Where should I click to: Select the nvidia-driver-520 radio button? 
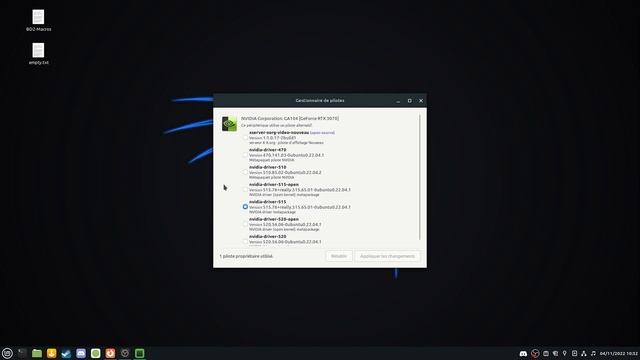click(245, 241)
